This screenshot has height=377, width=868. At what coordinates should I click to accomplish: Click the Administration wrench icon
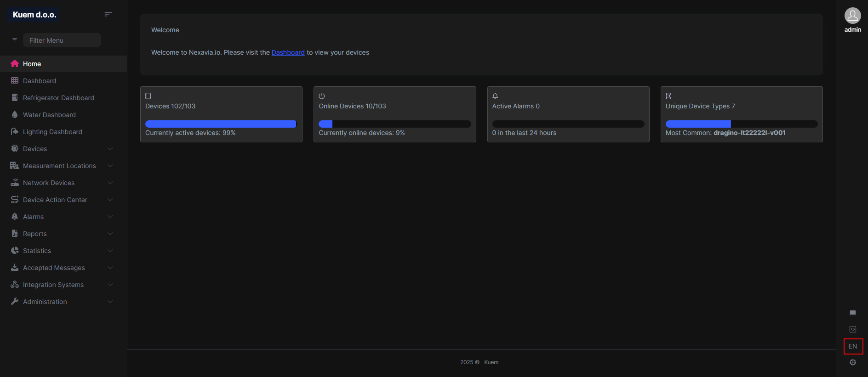click(x=15, y=302)
